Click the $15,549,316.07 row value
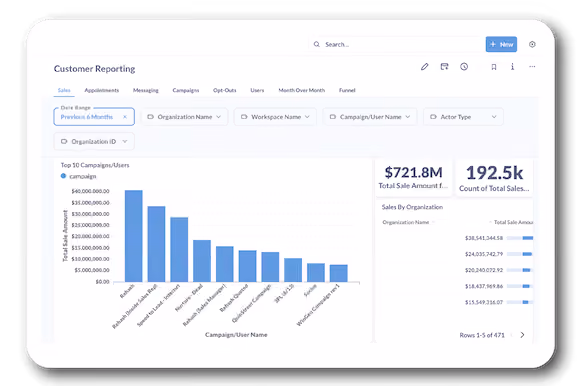 pyautogui.click(x=484, y=302)
